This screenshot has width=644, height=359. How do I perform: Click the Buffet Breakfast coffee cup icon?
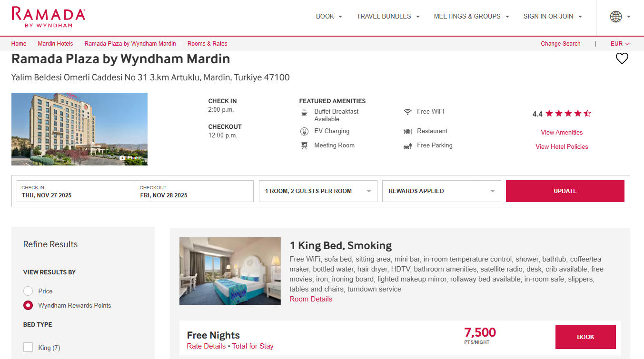(x=304, y=112)
